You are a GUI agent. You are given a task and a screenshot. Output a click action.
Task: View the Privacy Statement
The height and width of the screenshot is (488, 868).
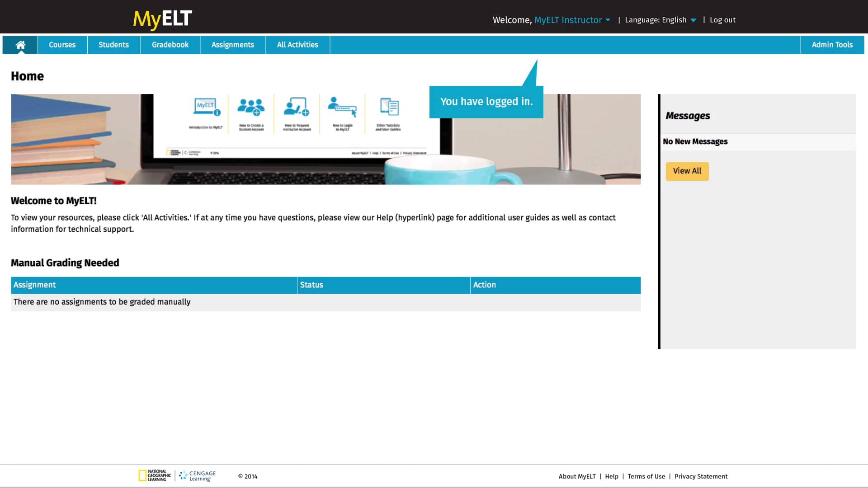[x=701, y=476]
